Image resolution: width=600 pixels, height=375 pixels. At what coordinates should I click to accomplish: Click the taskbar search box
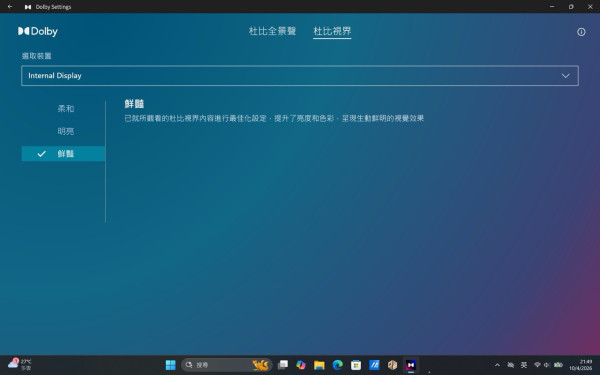(227, 365)
